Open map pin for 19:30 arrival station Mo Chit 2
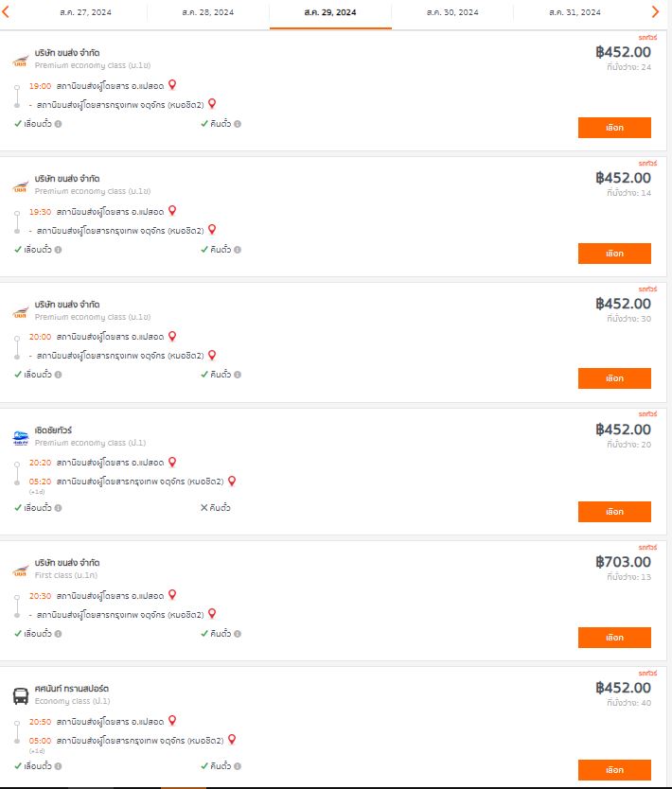Viewport: 672px width, 789px height. [x=212, y=230]
